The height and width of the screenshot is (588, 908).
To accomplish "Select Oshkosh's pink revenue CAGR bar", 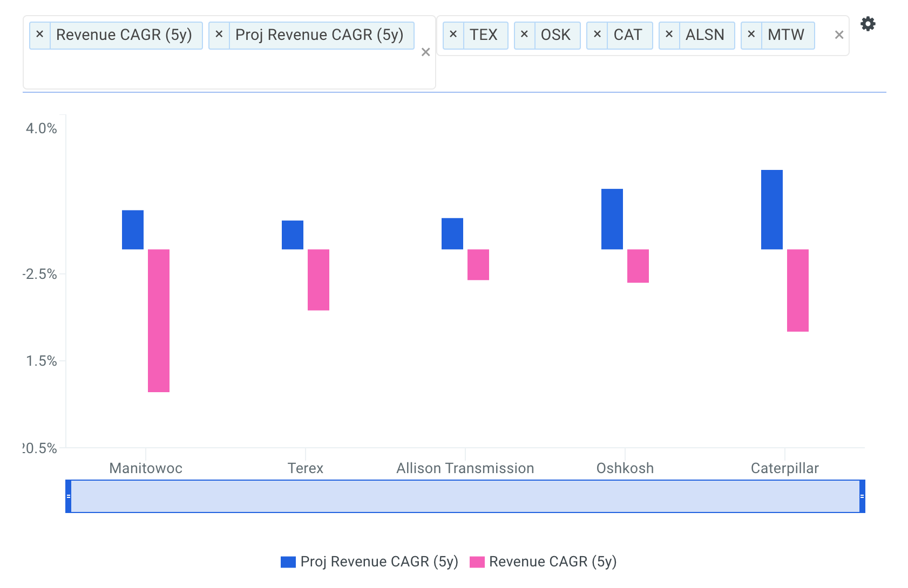I will click(638, 266).
